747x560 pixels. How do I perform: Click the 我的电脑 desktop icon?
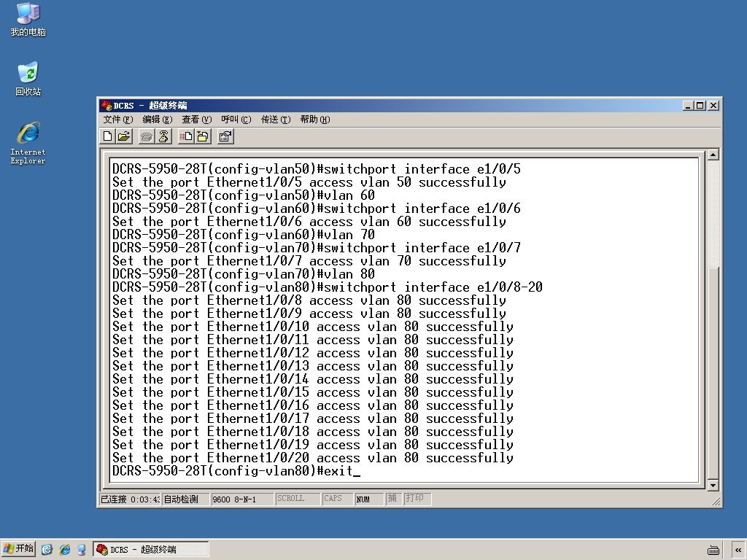(x=28, y=20)
